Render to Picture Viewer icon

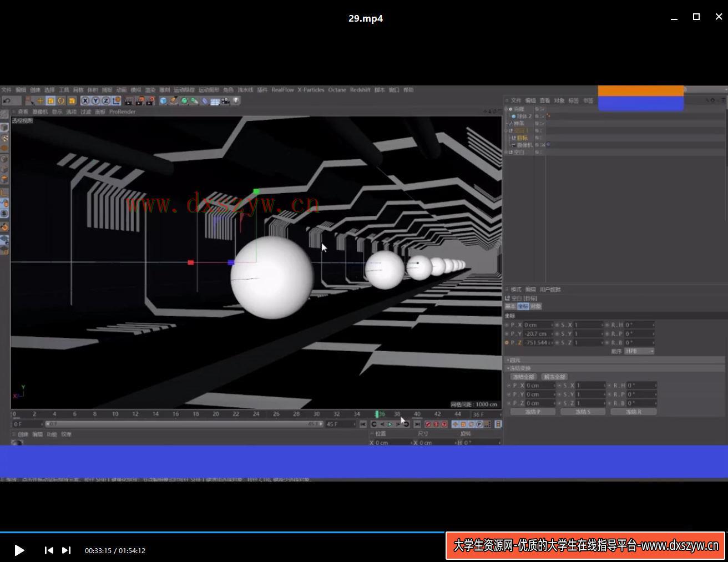click(139, 100)
